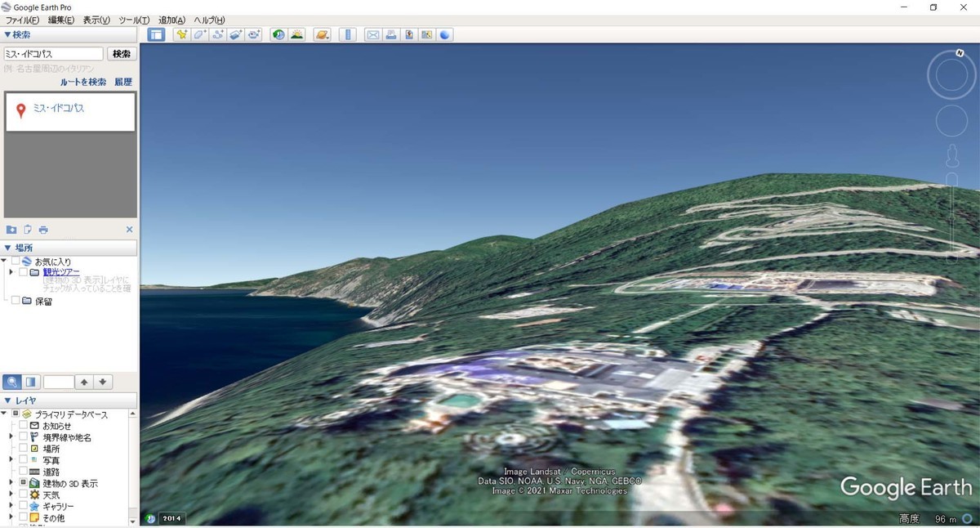
Task: Open the ツール(T) menu
Action: tap(134, 20)
